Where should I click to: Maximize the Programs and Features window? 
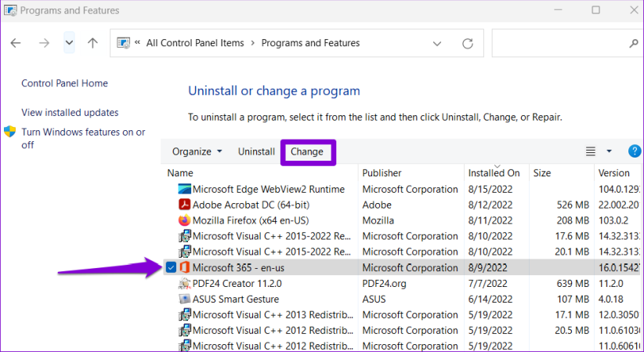(x=596, y=10)
